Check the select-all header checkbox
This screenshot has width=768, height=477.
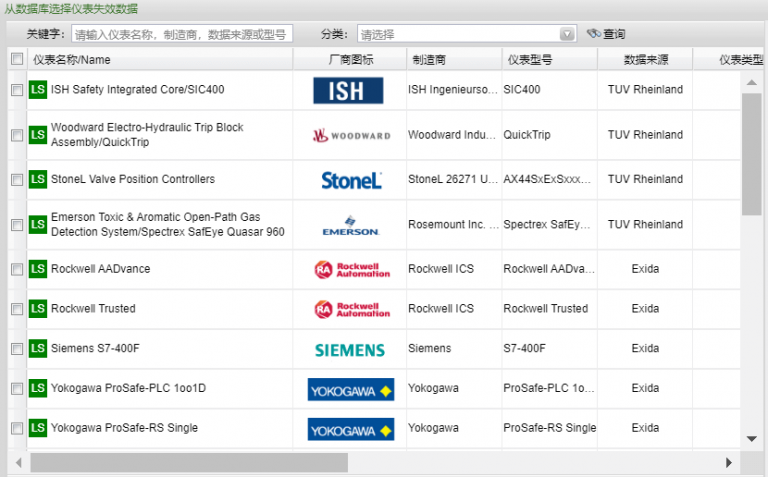pos(16,59)
